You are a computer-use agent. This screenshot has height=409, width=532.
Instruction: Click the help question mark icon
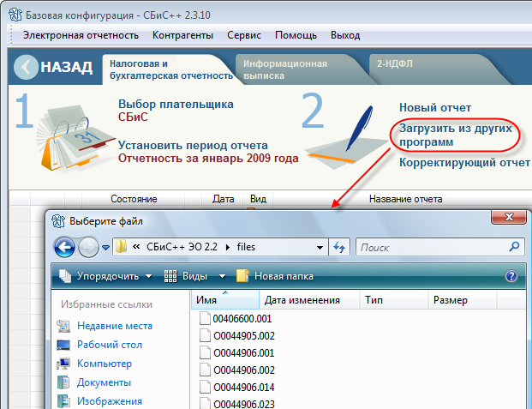coord(511,276)
